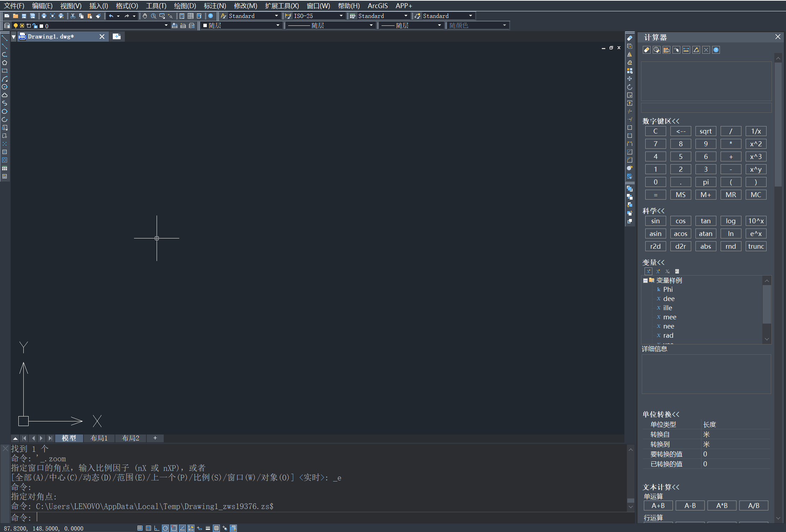Select the Rotate tool in modify toolbar
This screenshot has width=786, height=532.
tap(630, 87)
